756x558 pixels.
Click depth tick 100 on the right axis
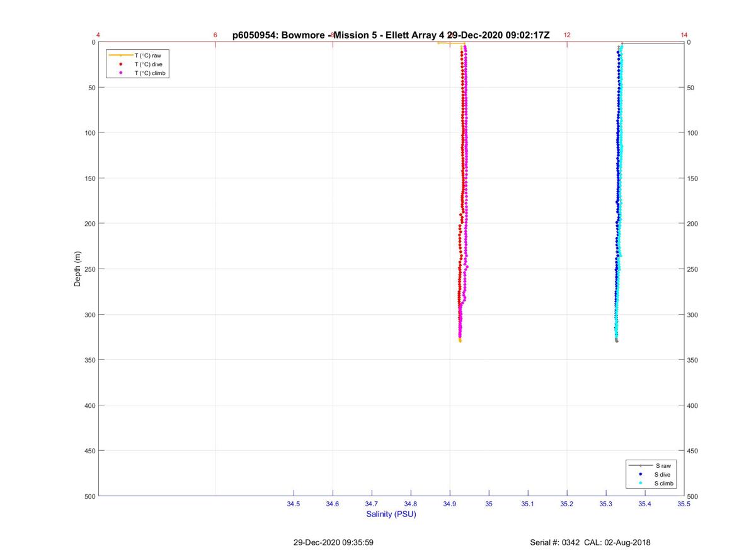692,133
